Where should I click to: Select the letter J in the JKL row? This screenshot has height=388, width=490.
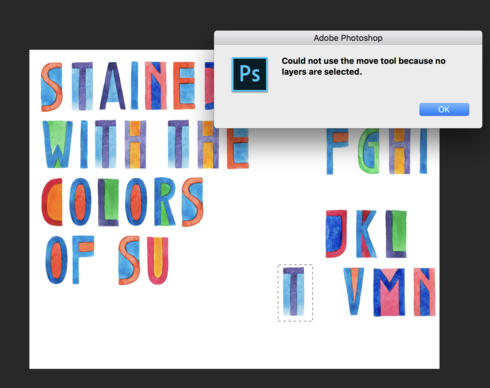point(336,234)
